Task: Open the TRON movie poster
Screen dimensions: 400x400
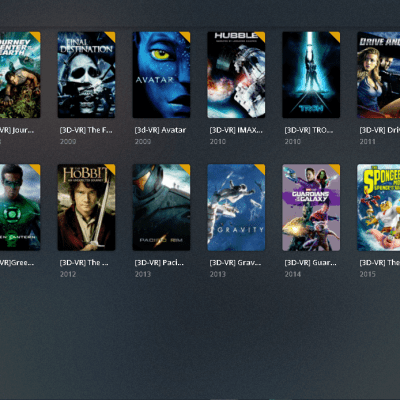Action: click(x=311, y=75)
